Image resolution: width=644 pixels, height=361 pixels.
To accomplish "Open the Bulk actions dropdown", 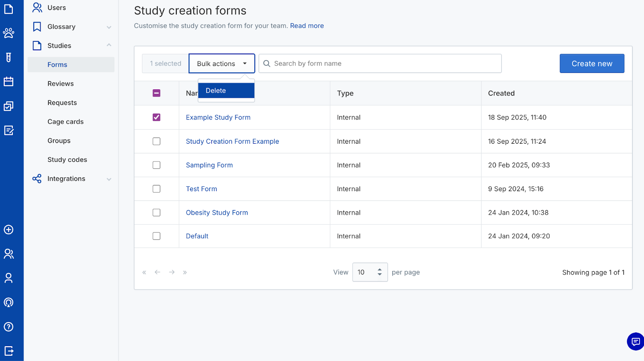I will coord(222,64).
